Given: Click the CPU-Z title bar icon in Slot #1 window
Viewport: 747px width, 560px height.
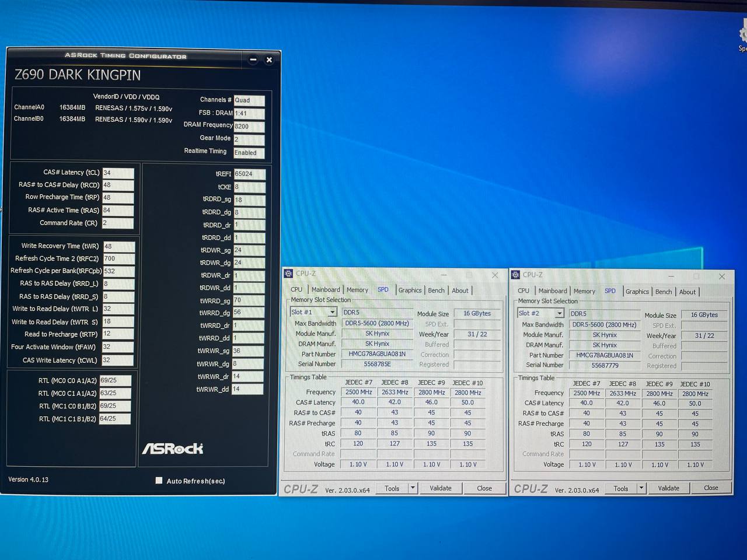Looking at the screenshot, I should (x=288, y=274).
